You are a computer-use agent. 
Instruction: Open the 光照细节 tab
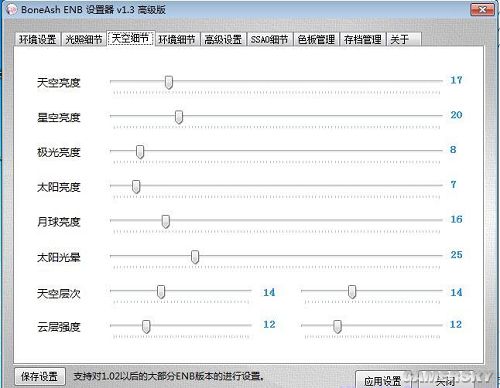[x=84, y=39]
